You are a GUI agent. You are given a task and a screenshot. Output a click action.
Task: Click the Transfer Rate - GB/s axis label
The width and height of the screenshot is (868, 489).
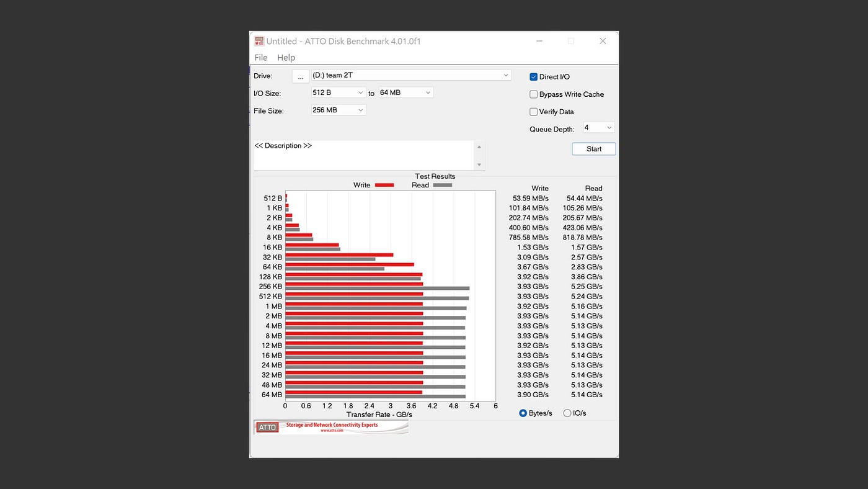(379, 415)
